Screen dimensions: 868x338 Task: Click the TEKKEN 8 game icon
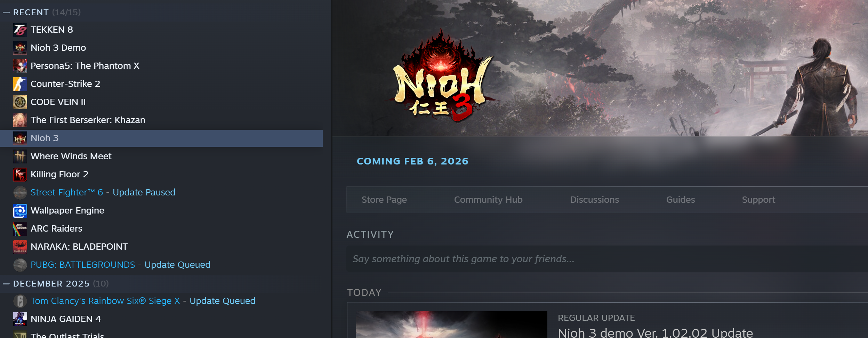(20, 30)
